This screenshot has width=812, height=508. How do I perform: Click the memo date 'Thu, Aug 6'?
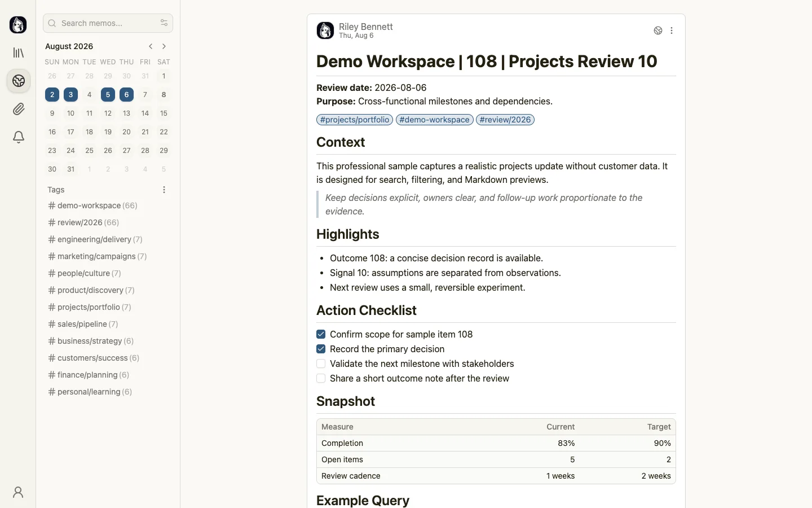pyautogui.click(x=356, y=36)
